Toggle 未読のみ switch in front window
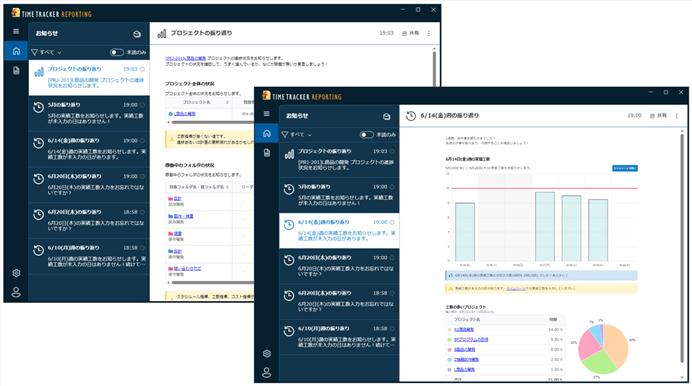This screenshot has height=386, width=692. (366, 135)
